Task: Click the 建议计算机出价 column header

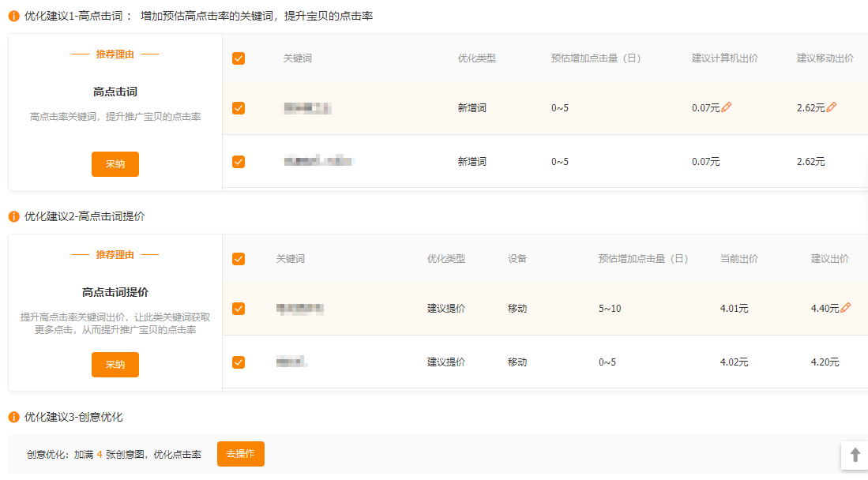Action: pos(724,58)
